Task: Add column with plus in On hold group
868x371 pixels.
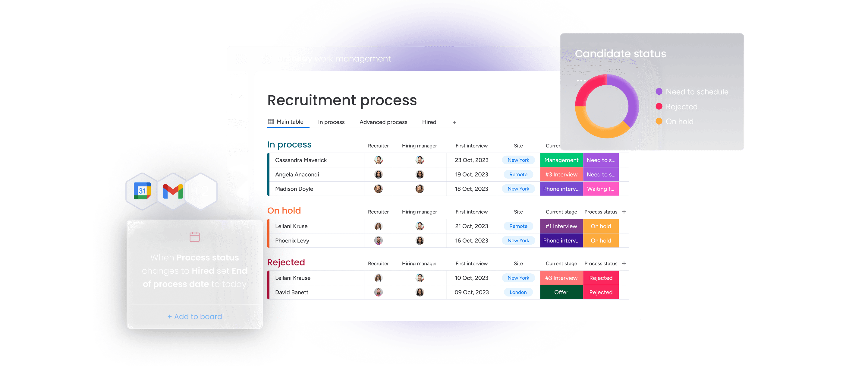Action: click(x=624, y=212)
